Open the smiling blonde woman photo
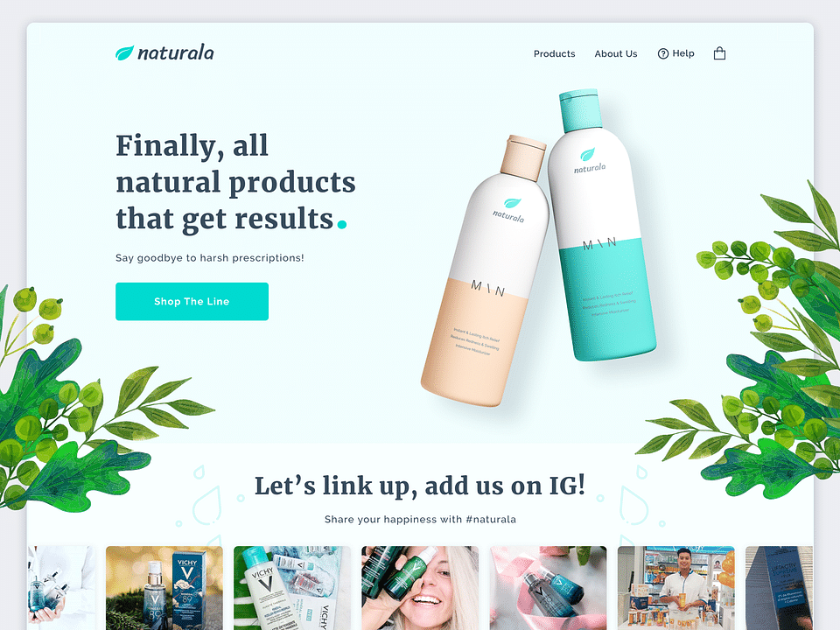Image resolution: width=840 pixels, height=630 pixels. point(420,588)
